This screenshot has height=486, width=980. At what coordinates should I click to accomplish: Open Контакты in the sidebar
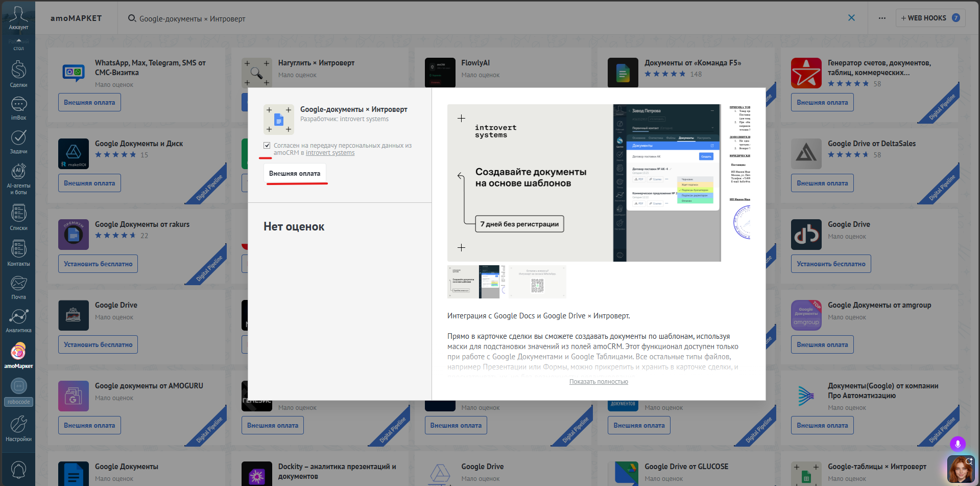pos(18,253)
